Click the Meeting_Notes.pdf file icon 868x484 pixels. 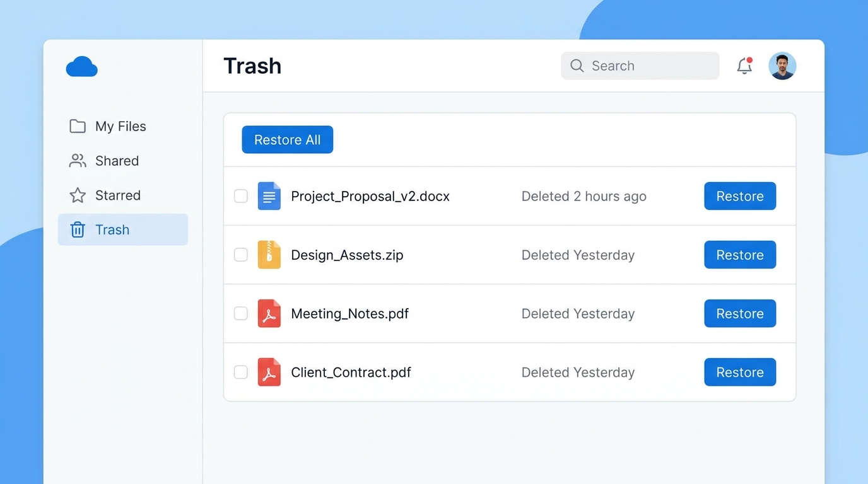pyautogui.click(x=269, y=313)
